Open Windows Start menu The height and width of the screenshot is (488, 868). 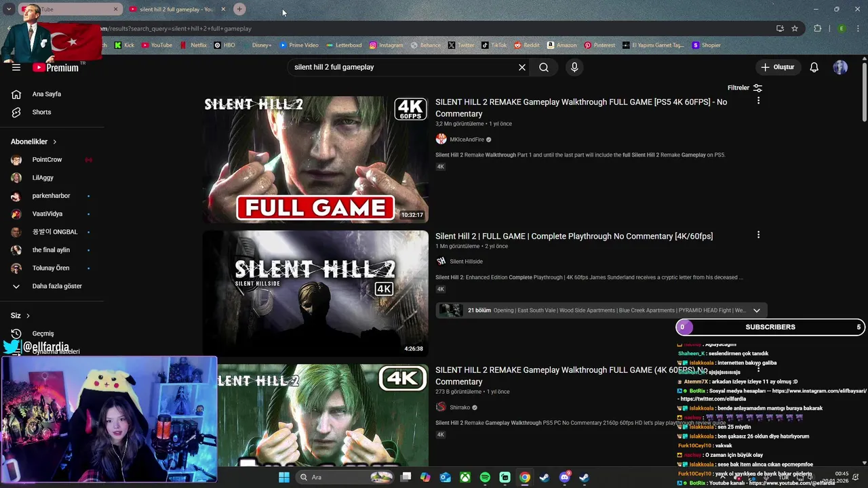[x=284, y=477]
